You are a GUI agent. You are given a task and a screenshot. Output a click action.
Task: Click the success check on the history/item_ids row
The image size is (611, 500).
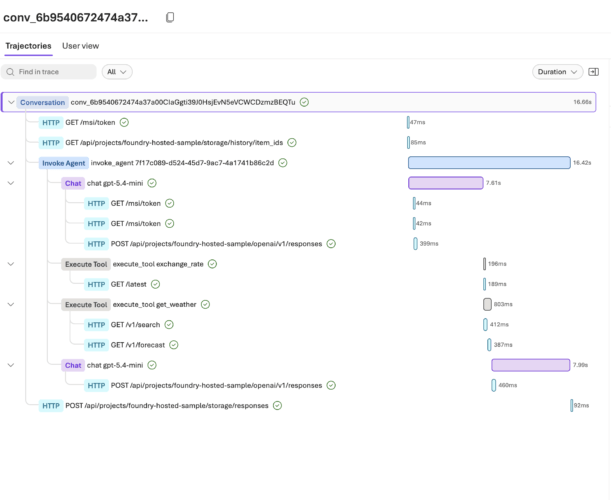[292, 143]
